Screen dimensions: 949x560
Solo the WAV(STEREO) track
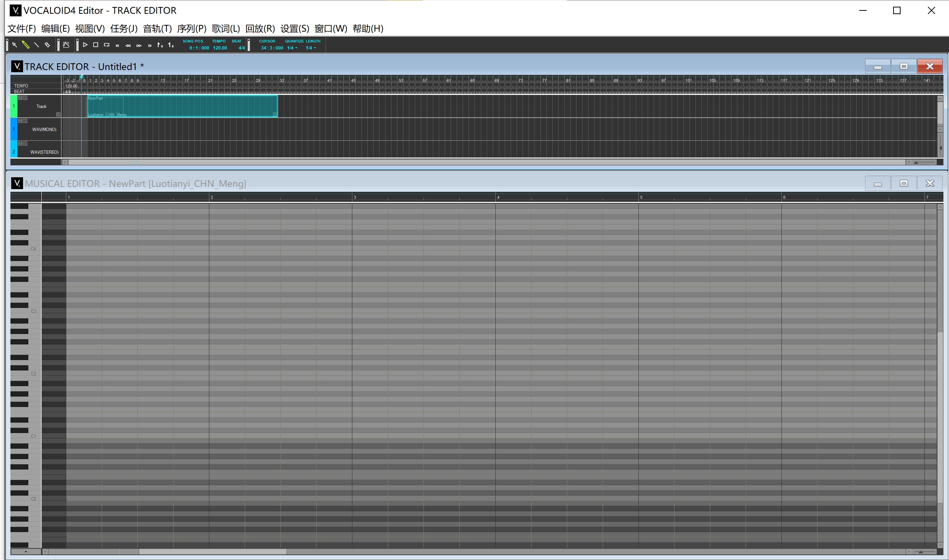pyautogui.click(x=25, y=143)
